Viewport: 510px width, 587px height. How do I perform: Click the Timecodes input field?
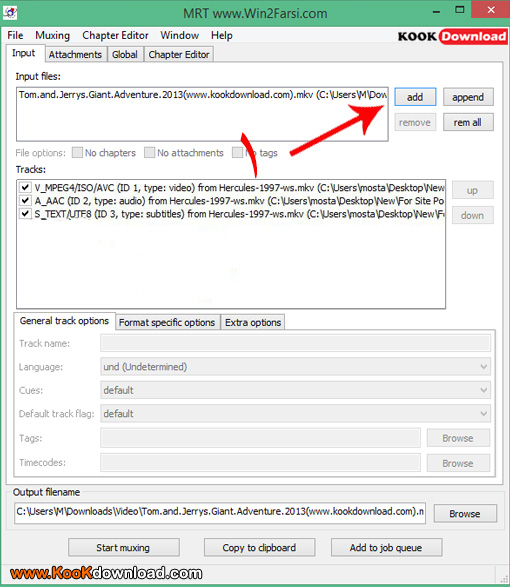pos(260,463)
